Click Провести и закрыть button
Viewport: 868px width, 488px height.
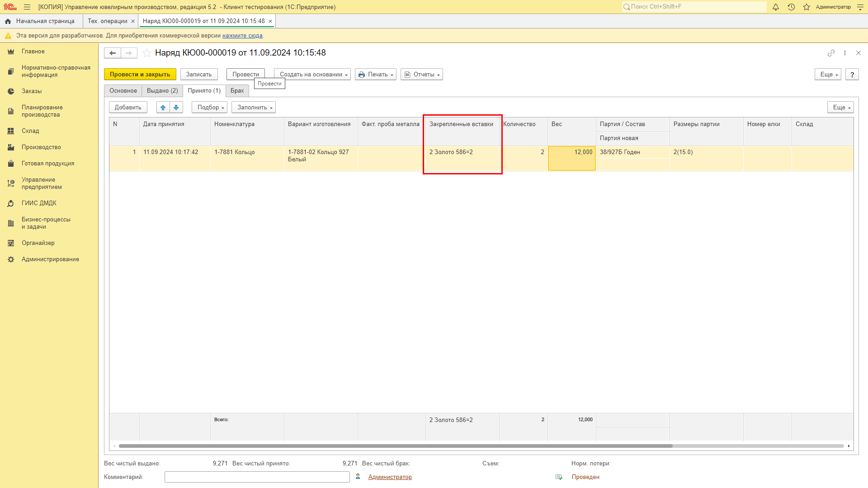pos(140,75)
